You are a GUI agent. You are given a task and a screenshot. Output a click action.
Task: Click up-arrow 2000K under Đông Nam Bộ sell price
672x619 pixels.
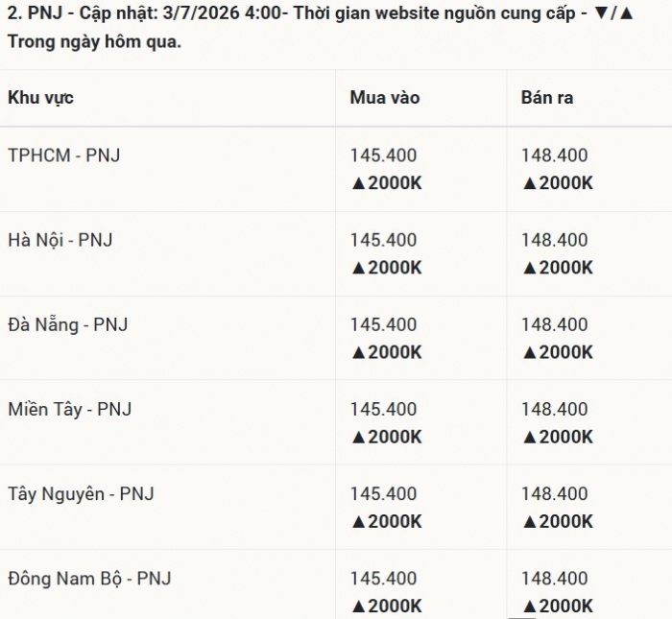pyautogui.click(x=557, y=607)
